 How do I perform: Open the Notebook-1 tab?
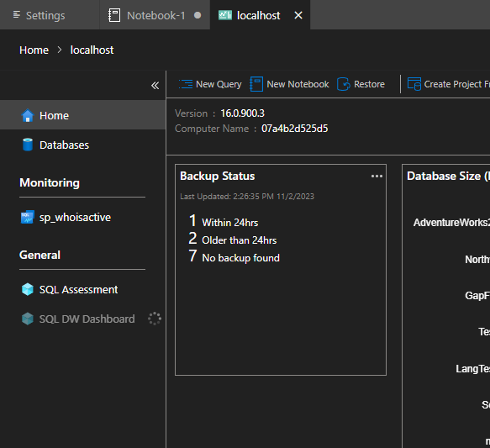tap(155, 15)
